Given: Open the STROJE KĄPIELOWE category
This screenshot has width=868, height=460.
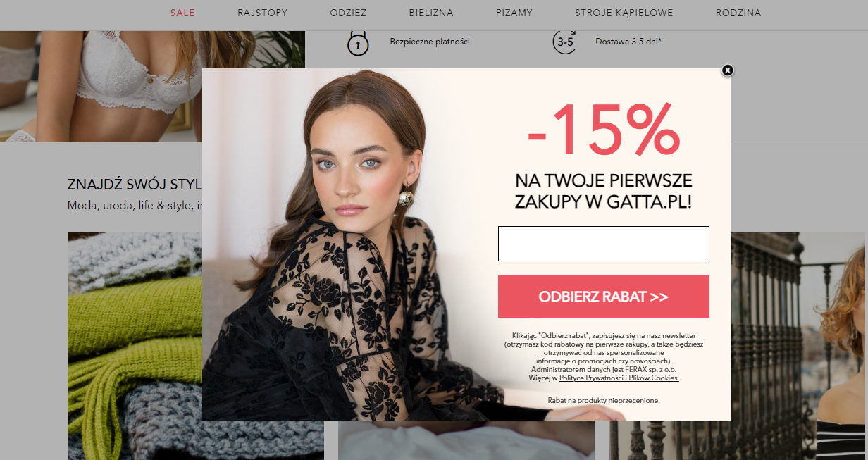Looking at the screenshot, I should (x=624, y=13).
